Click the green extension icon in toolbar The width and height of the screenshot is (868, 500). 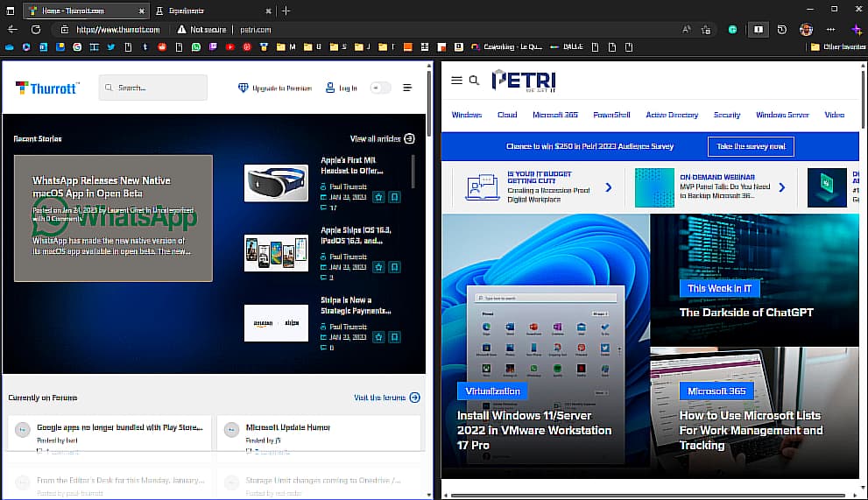point(732,30)
